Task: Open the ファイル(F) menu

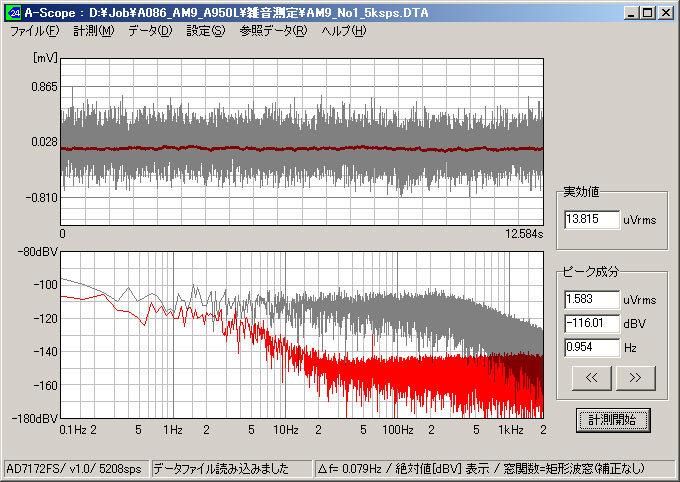Action: 34,31
